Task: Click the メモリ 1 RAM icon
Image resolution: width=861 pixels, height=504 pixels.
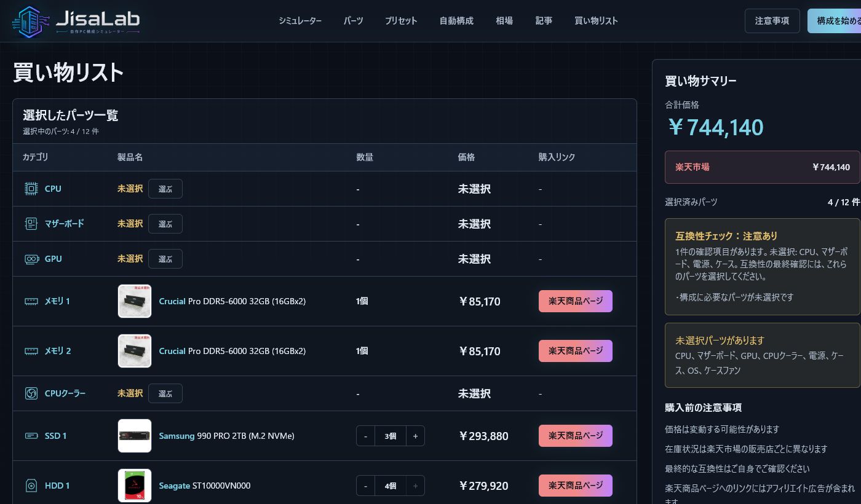Action: coord(31,301)
